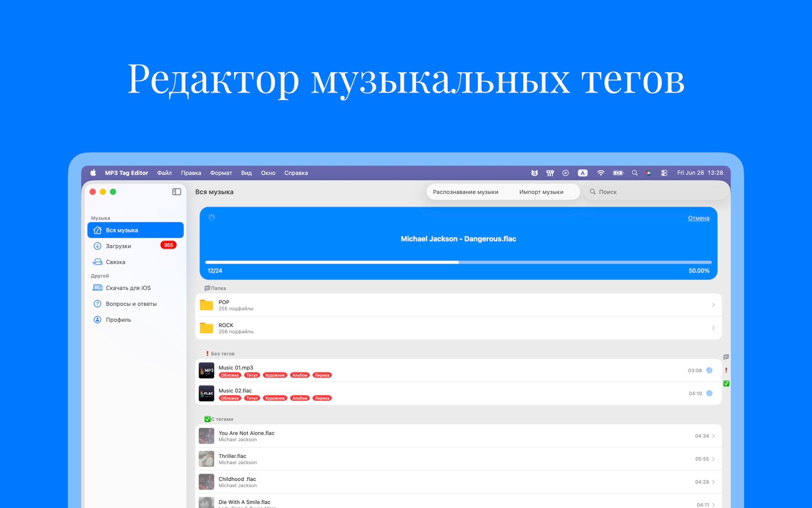812x508 pixels.
Task: Open Spotlight search in the menu bar
Action: point(634,173)
